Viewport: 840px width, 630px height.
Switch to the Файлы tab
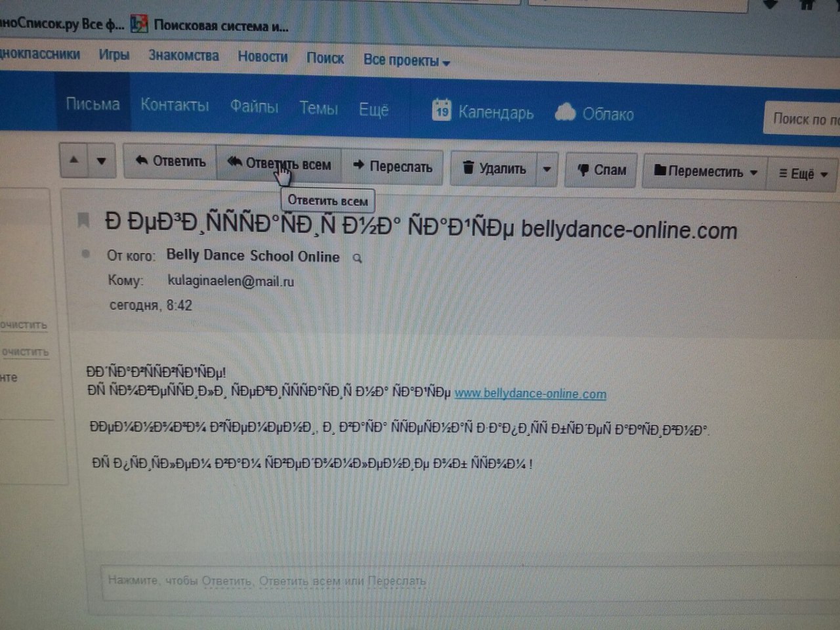point(254,106)
